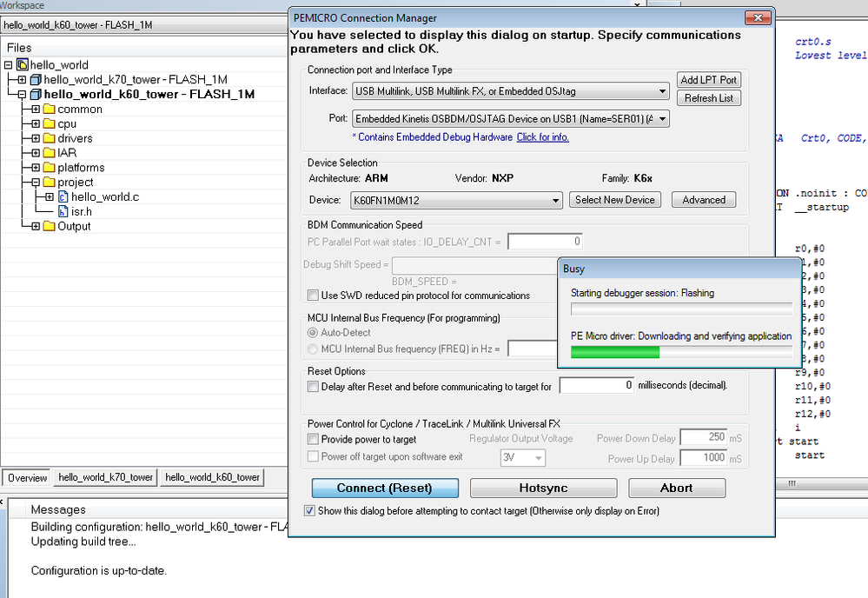Click the Starting debugger session progress bar
The height and width of the screenshot is (598, 868).
tap(681, 309)
